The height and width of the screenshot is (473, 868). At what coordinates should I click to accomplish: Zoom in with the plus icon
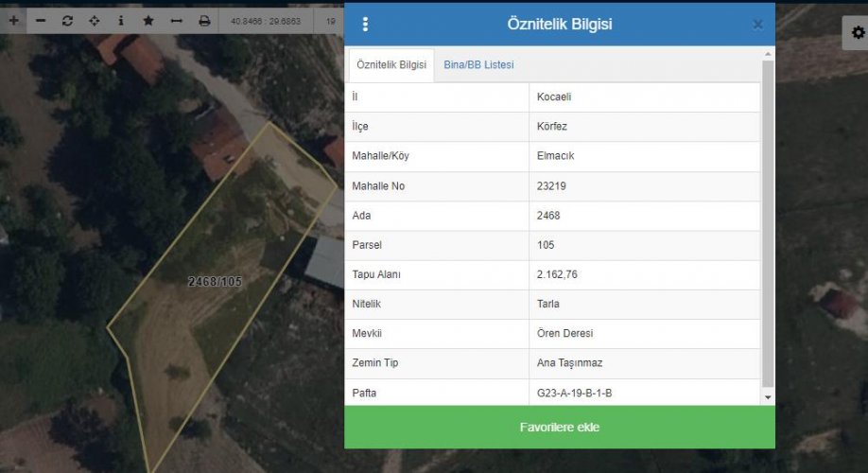13,20
